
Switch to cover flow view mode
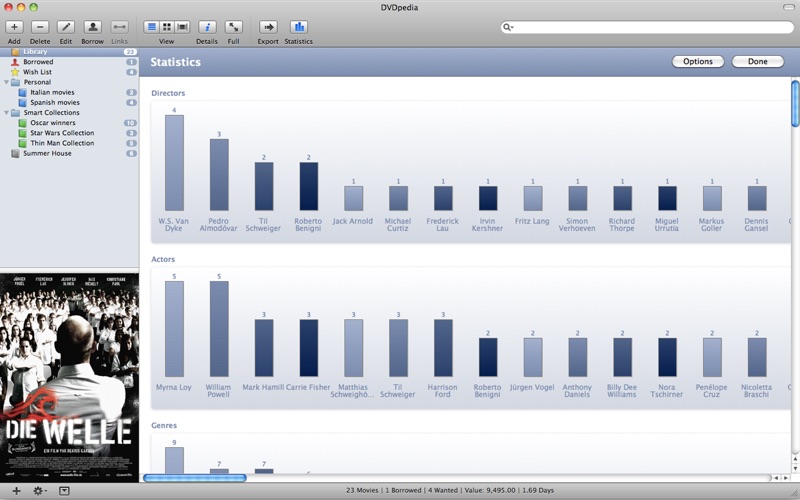pos(181,27)
